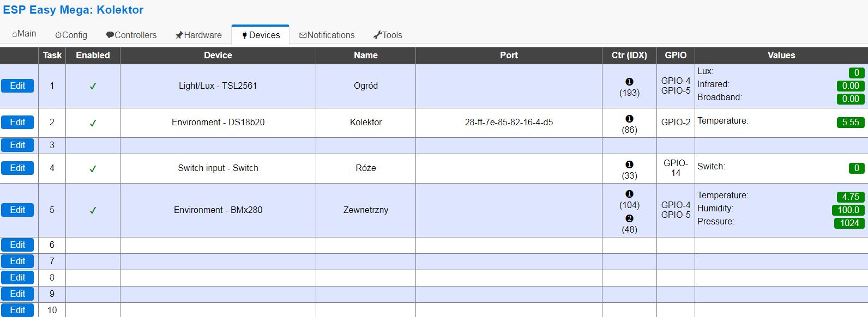Switch to the Controllers tab
Screen dimensions: 868x317
pyautogui.click(x=131, y=35)
